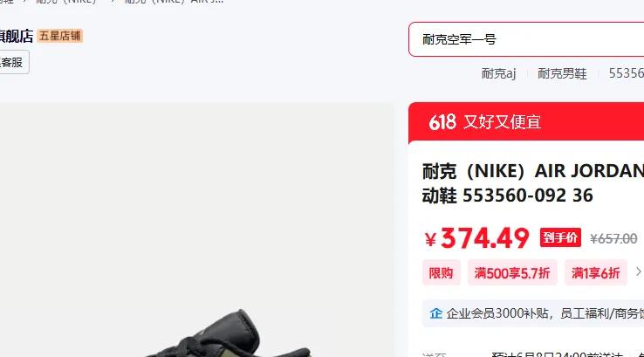Screen dimensions: 644x357
Task: Click the 到手价 red badge
Action: tap(560, 237)
